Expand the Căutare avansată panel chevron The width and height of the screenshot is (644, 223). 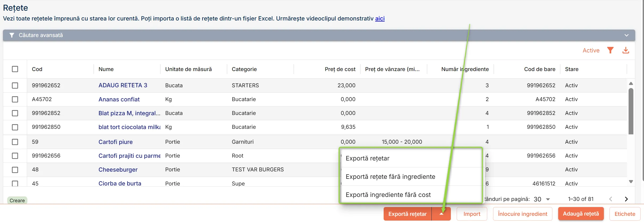[x=626, y=35]
